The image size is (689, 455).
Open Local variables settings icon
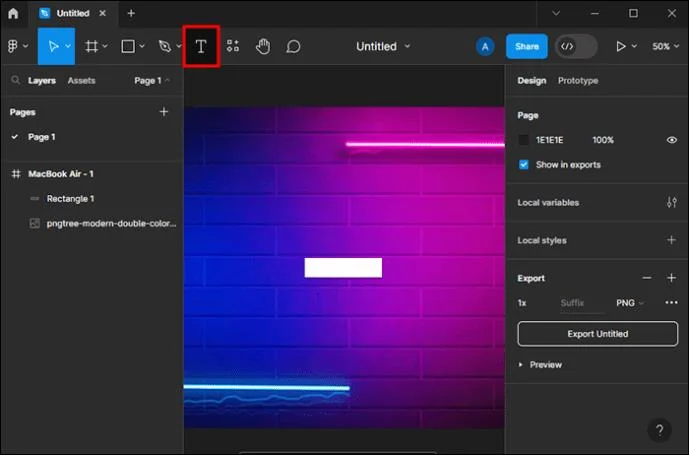671,202
